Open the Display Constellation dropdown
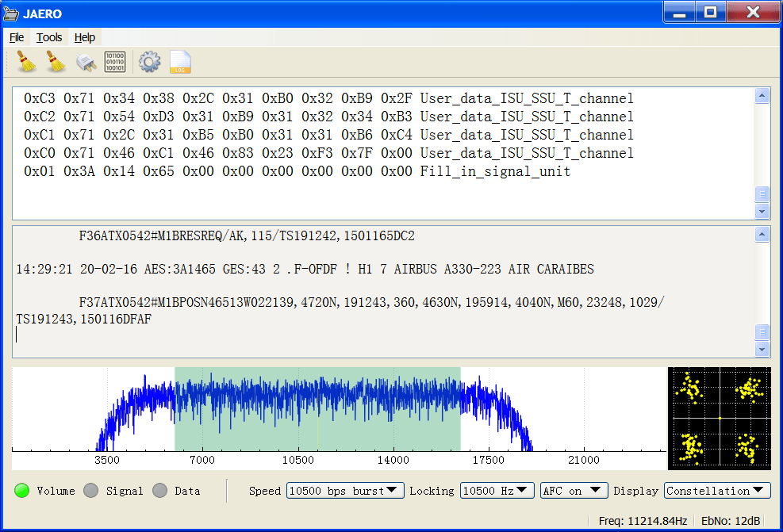 point(717,491)
